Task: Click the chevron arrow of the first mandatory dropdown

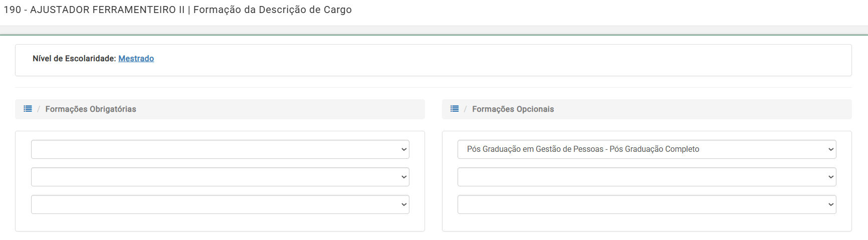Action: (x=404, y=149)
